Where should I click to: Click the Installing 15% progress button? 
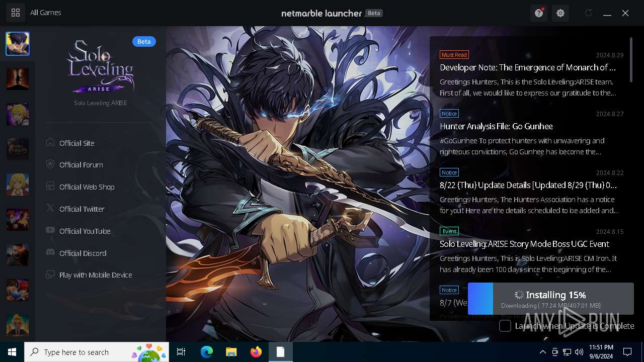coord(551,299)
